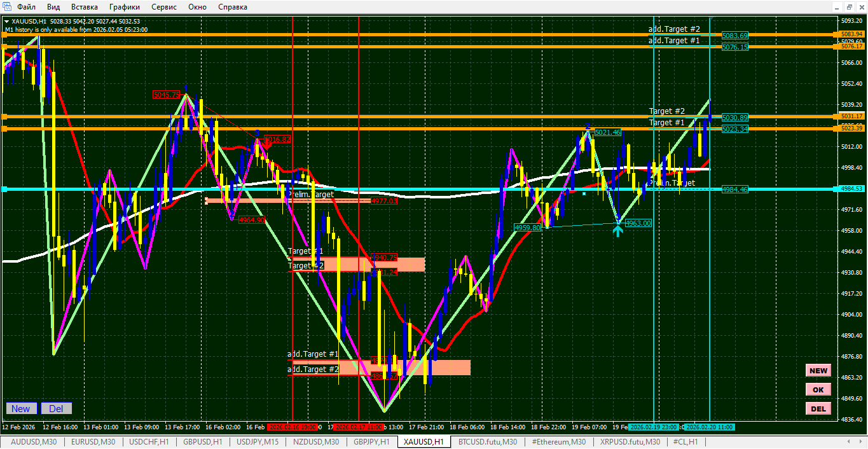Click the 'Target #2' label near 5030.89
Image resolution: width=868 pixels, height=449 pixels.
pyautogui.click(x=667, y=111)
